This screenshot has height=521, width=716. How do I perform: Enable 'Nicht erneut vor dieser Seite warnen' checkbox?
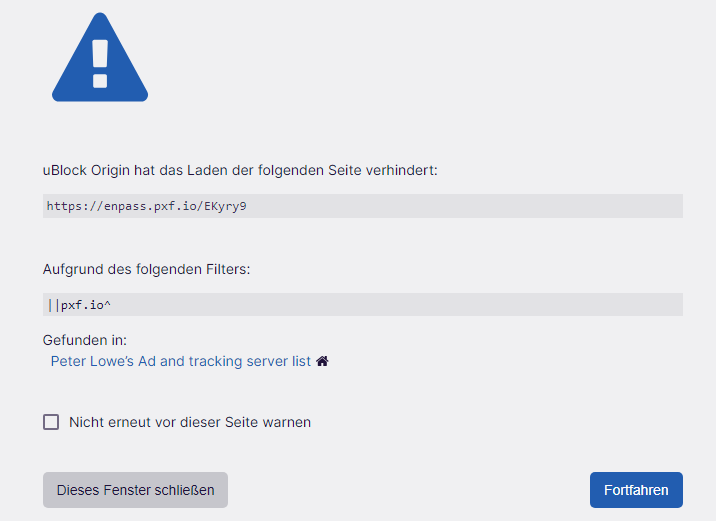tap(51, 422)
